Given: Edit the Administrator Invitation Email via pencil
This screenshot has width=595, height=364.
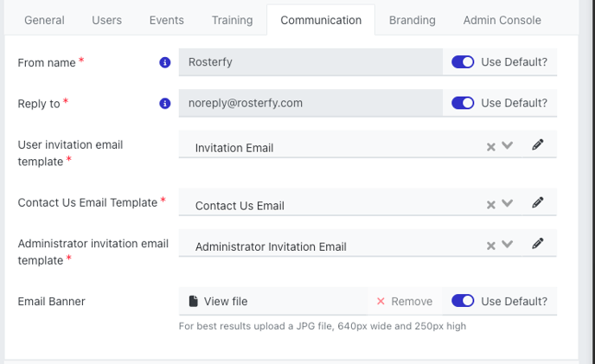Looking at the screenshot, I should (538, 244).
